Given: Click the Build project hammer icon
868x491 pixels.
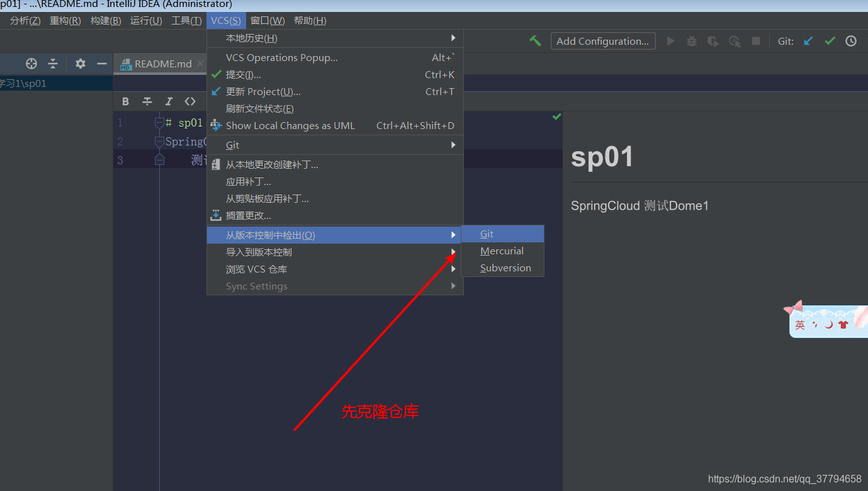Looking at the screenshot, I should point(535,41).
